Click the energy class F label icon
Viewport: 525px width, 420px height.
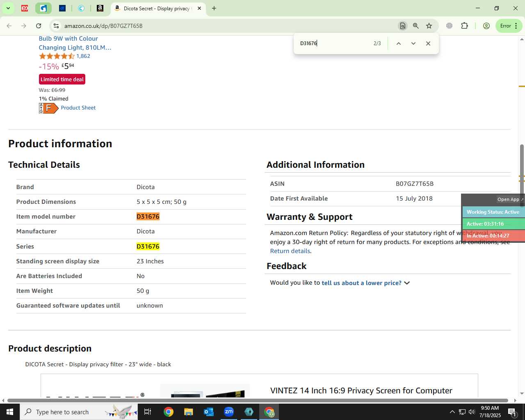pyautogui.click(x=49, y=108)
